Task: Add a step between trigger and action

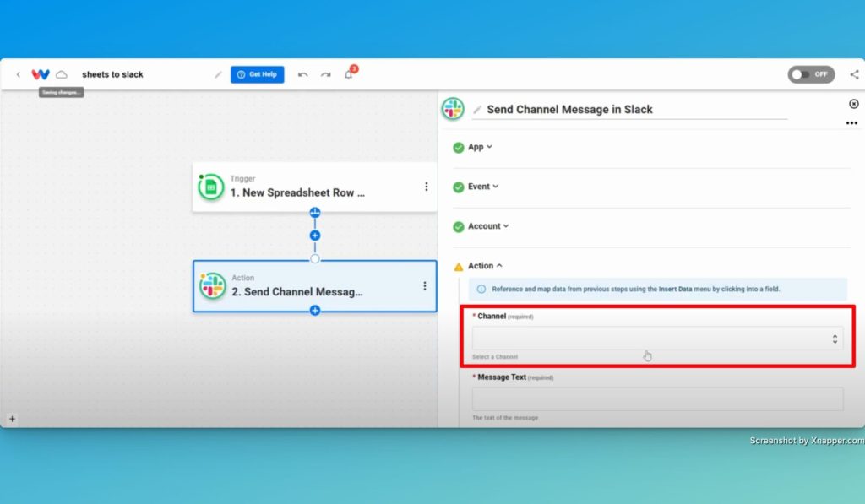Action: point(315,236)
